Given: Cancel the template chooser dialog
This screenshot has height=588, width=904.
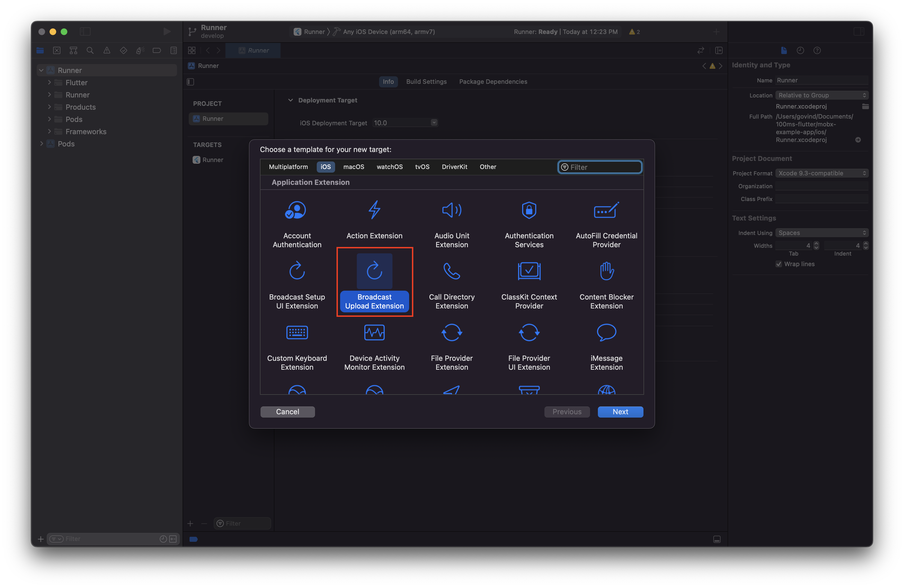Looking at the screenshot, I should click(288, 412).
